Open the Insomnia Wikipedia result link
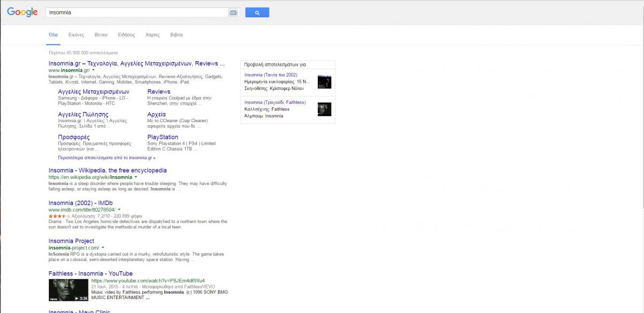 click(x=107, y=170)
